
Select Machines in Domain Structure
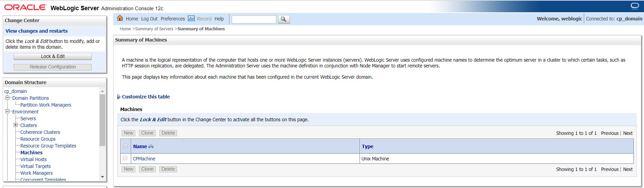31,153
